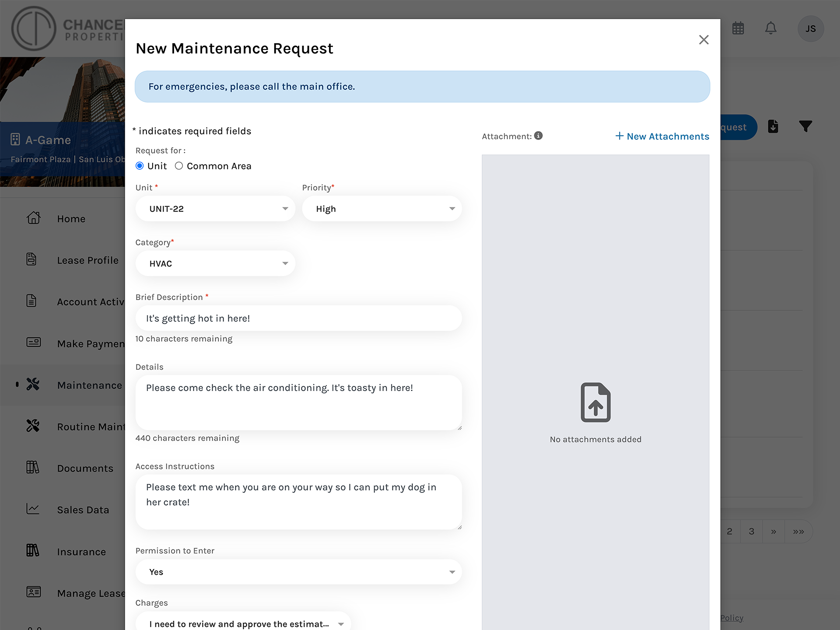Click the attachment info icon
Viewport: 840px width, 630px height.
(538, 136)
